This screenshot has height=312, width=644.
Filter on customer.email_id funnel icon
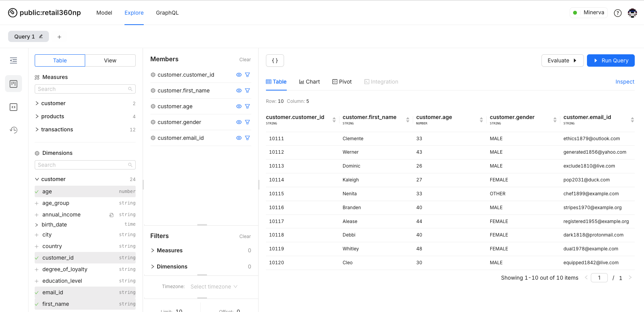[247, 138]
